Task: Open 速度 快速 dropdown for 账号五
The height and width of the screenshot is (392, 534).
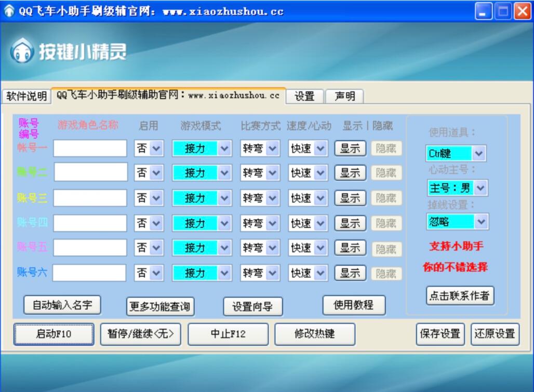Action: click(x=320, y=248)
